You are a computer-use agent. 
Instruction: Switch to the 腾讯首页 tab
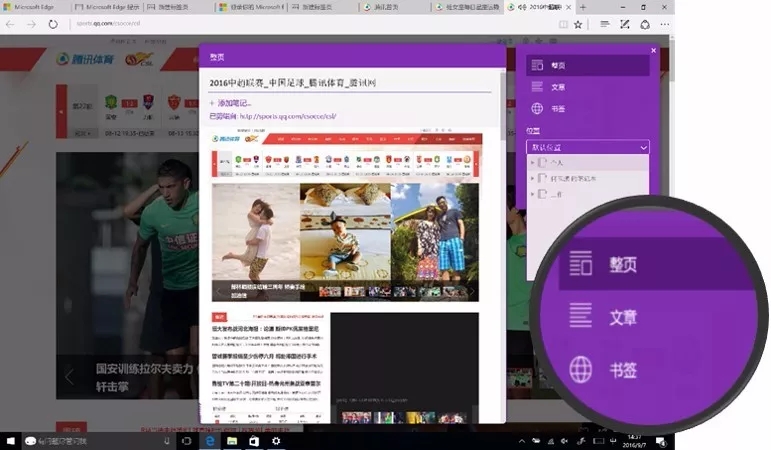click(393, 7)
